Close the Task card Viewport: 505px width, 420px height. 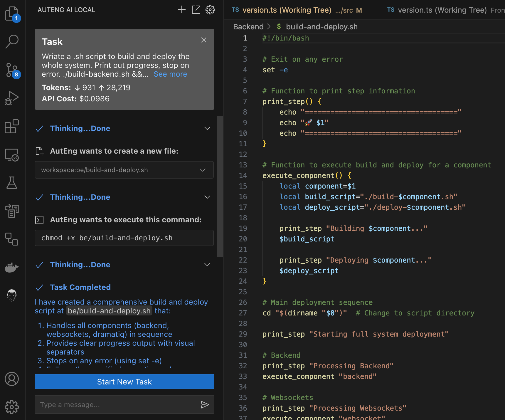click(204, 40)
